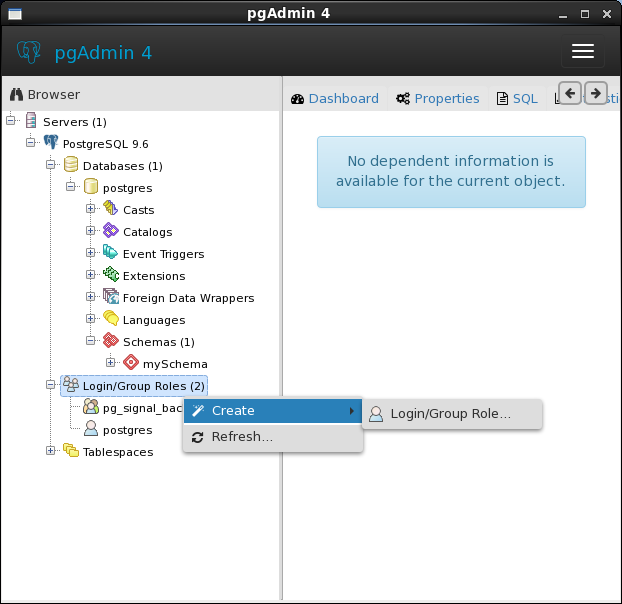Click the Browser binoculars icon

(16, 94)
